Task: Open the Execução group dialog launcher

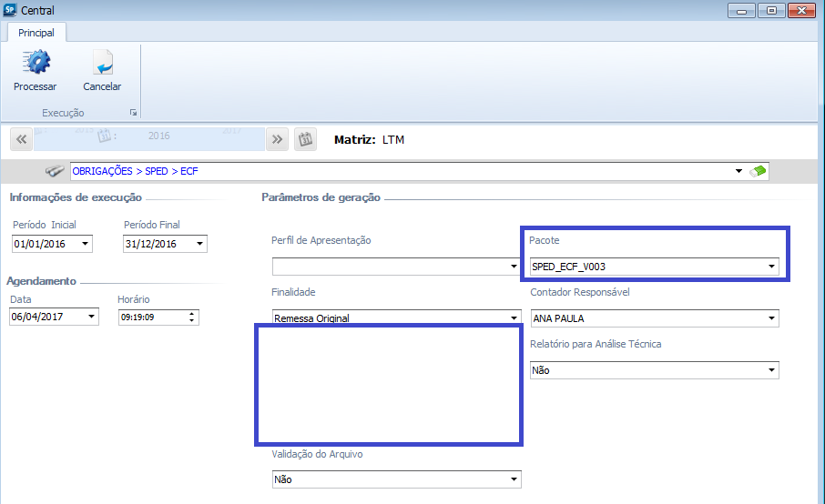Action: (x=133, y=113)
